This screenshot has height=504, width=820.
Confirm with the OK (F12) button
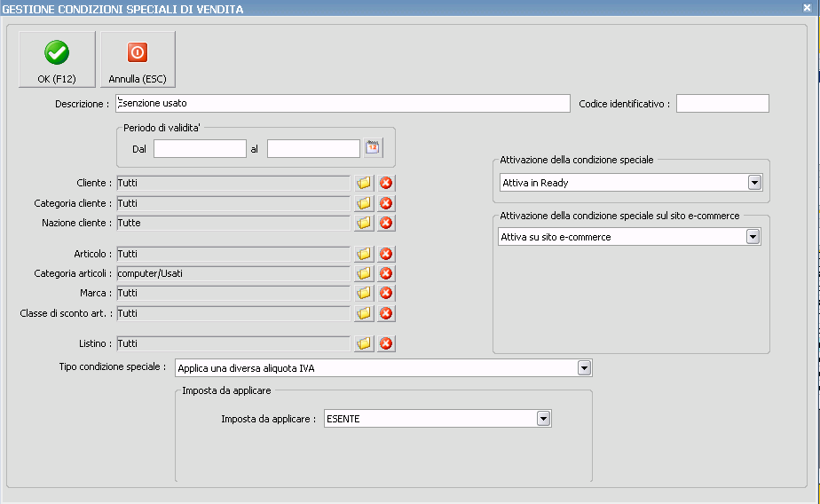tap(57, 60)
